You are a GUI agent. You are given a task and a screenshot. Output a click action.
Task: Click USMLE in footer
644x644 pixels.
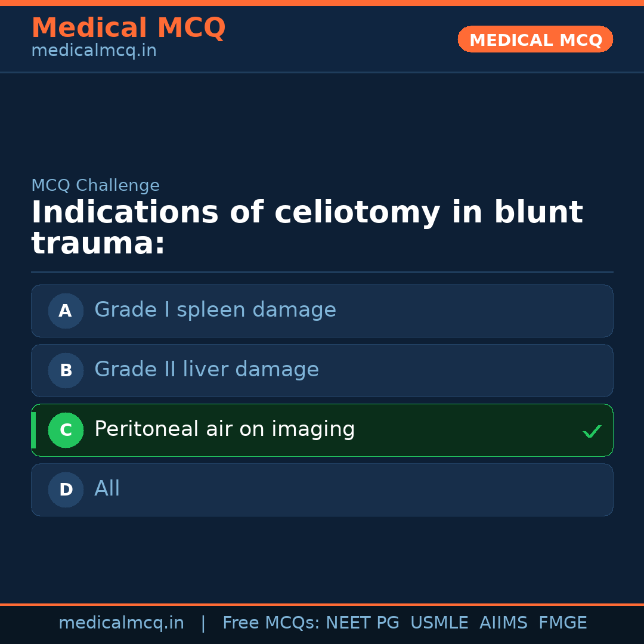tap(439, 623)
